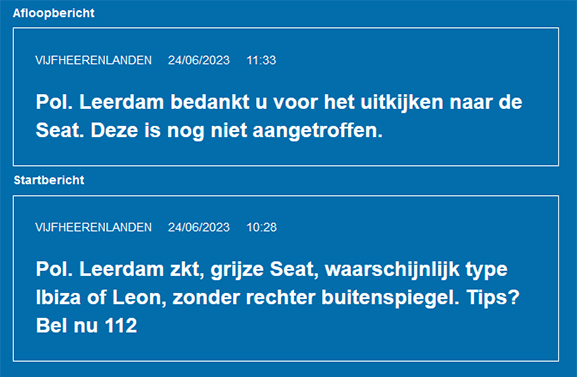Click the 11:33 timestamp
This screenshot has height=377, width=577.
pyautogui.click(x=261, y=60)
